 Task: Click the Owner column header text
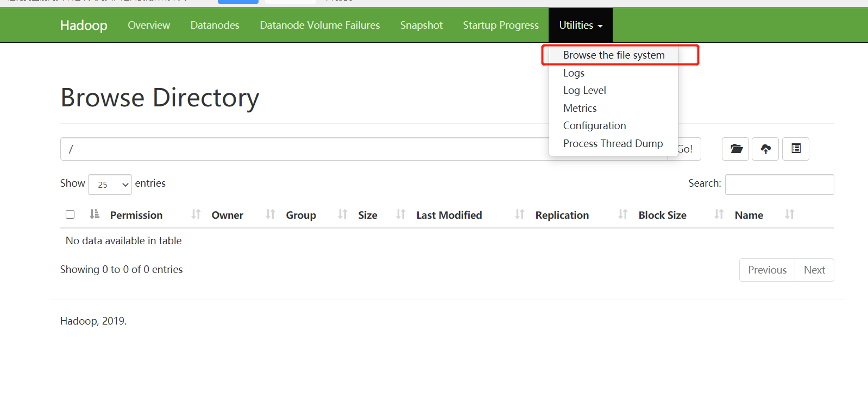228,215
